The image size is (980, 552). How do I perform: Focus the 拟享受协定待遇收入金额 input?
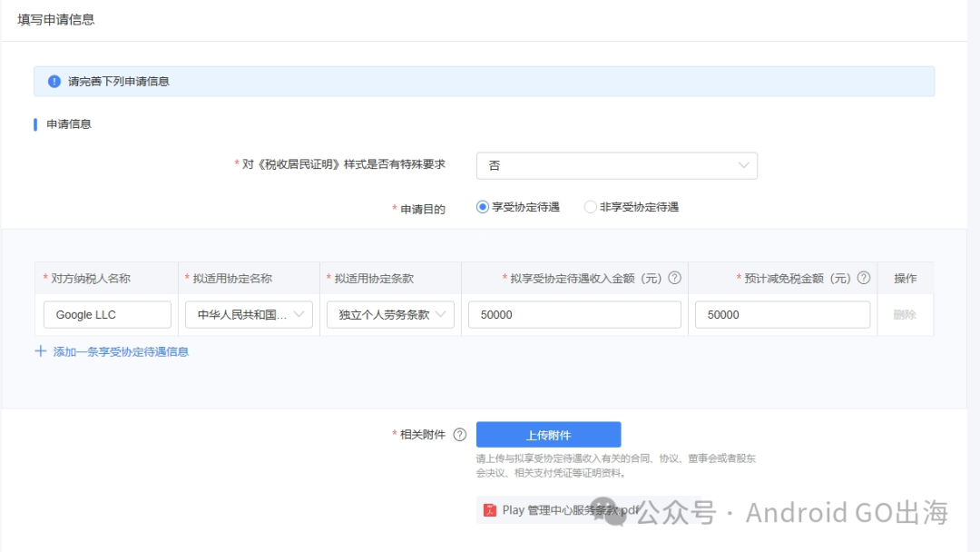coord(574,314)
